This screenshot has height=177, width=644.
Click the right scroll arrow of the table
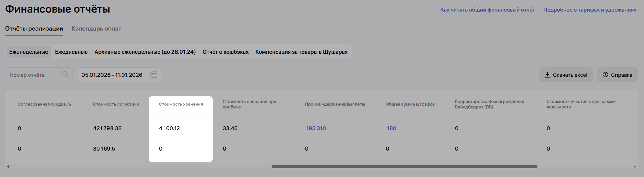coord(634,167)
